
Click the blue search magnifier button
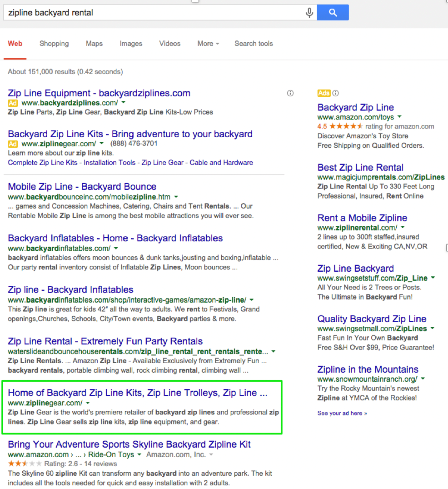pyautogui.click(x=333, y=12)
